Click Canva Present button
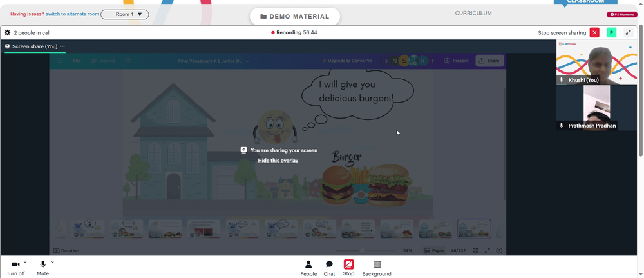This screenshot has width=644, height=278. tap(456, 61)
